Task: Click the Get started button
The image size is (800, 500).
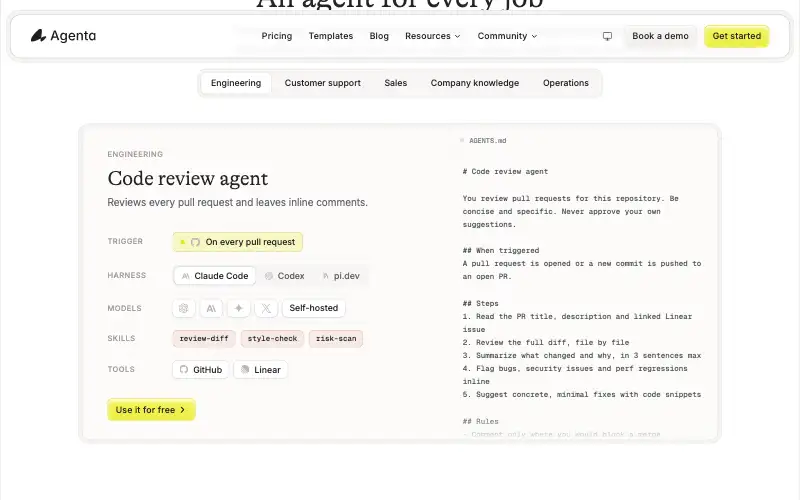Action: 737,36
